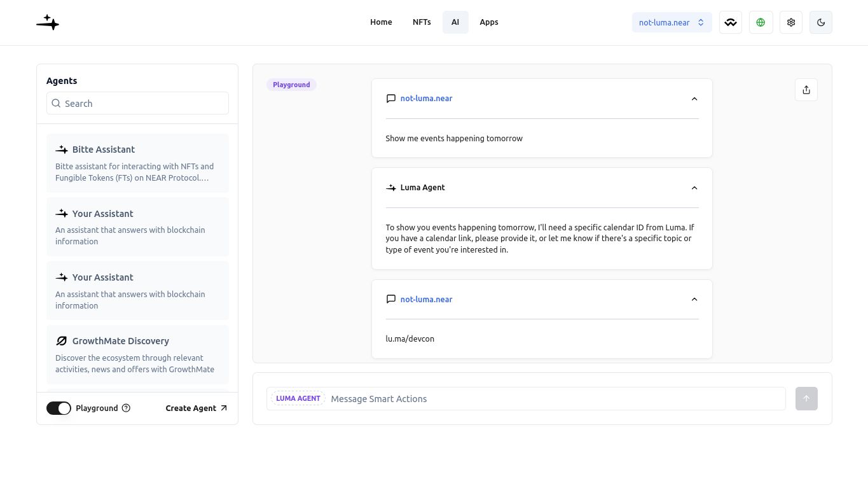Screen dimensions: 868x488
Task: Click the purple Playground badge
Action: coord(291,85)
